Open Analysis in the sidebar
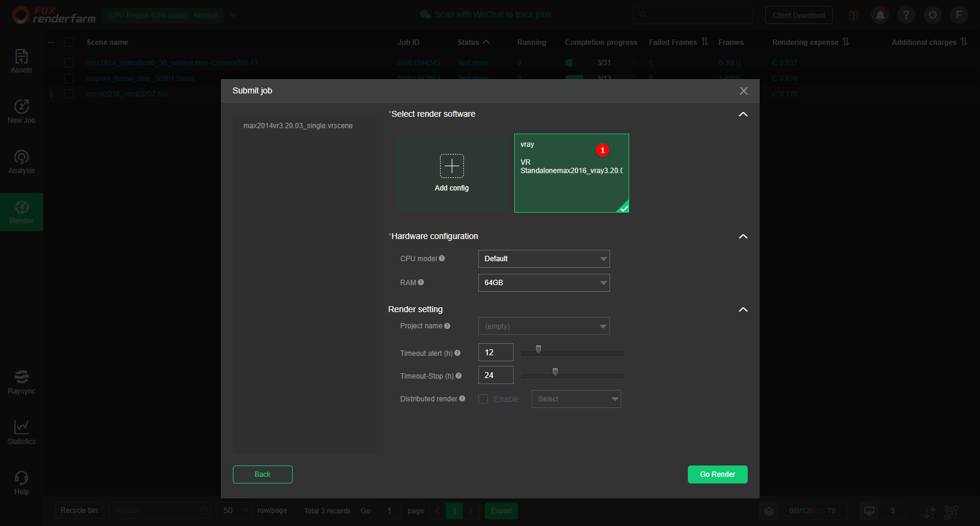 (22, 162)
